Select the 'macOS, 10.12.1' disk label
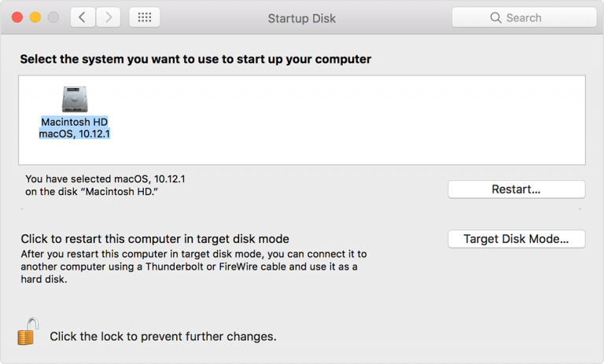The width and height of the screenshot is (604, 364). (75, 134)
